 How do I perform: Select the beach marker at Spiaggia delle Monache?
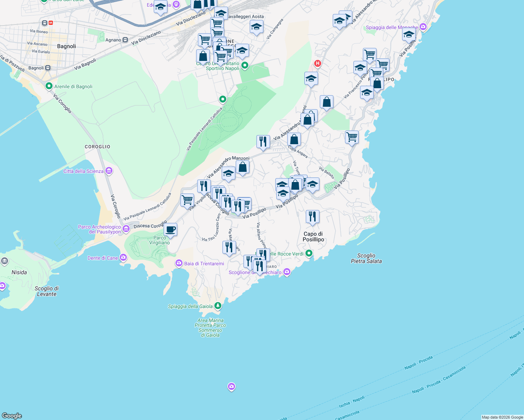click(x=423, y=26)
